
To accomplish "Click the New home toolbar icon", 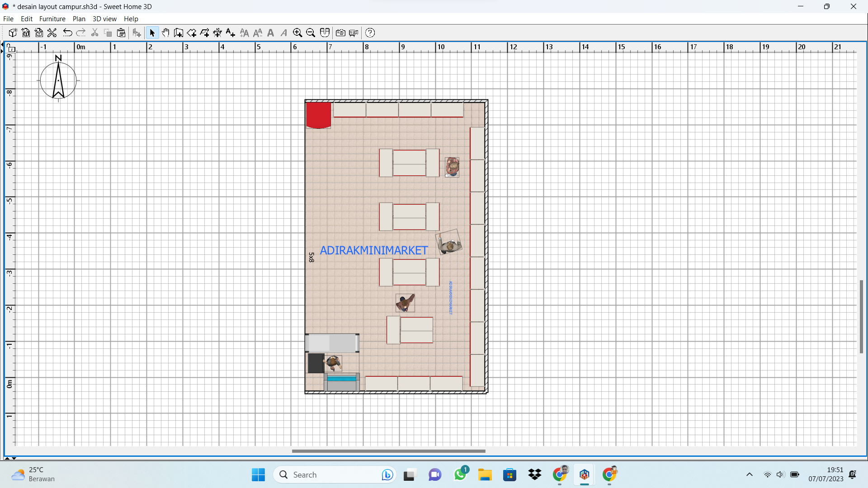I will point(13,33).
